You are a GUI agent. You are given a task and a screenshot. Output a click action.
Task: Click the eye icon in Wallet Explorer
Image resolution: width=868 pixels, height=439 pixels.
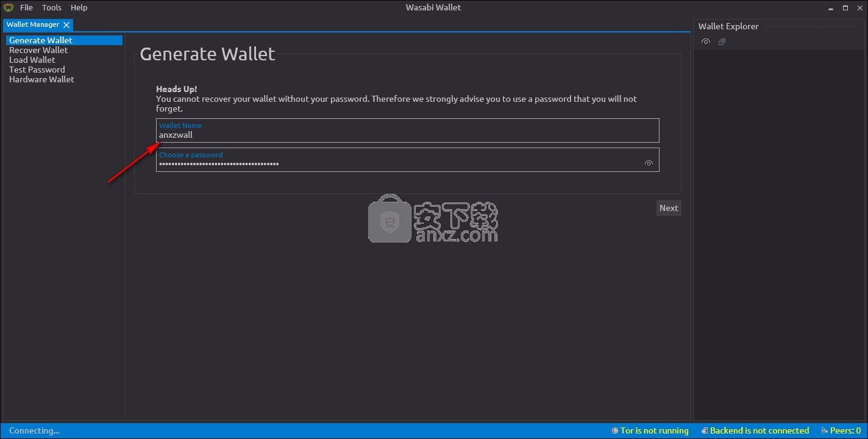[706, 41]
